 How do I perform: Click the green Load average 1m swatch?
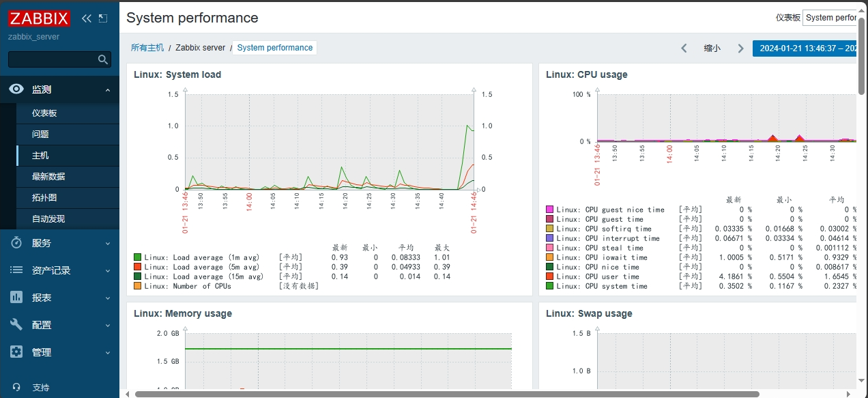pyautogui.click(x=138, y=257)
